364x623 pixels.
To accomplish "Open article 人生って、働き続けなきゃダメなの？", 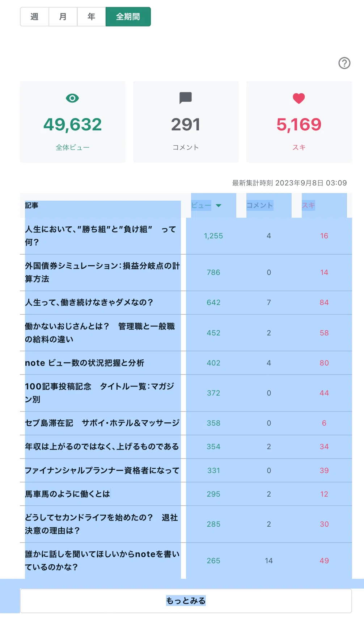I will [89, 302].
